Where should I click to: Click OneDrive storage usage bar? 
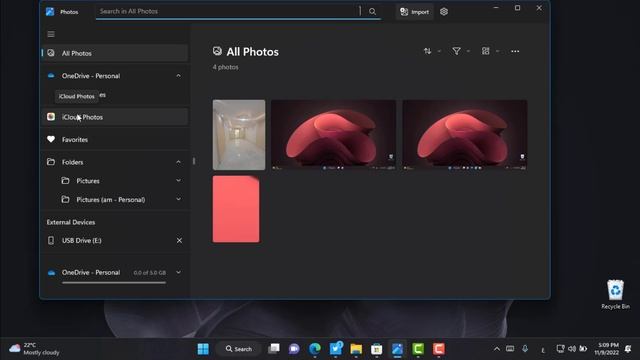click(x=114, y=282)
